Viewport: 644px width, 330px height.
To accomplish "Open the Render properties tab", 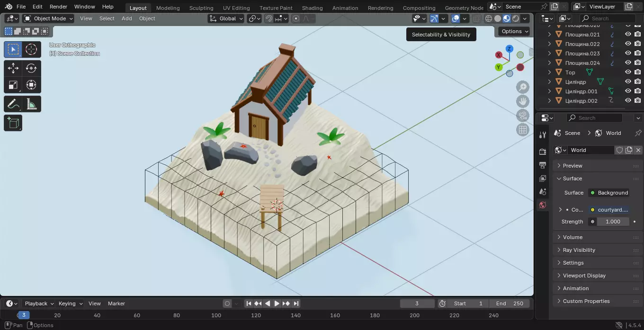I will [x=543, y=152].
